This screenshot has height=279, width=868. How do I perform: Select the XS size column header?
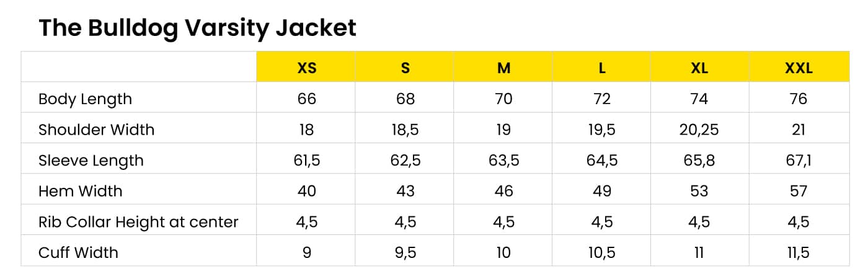click(307, 68)
